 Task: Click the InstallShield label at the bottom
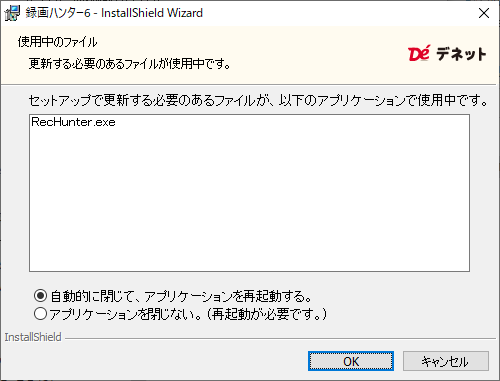pyautogui.click(x=33, y=337)
